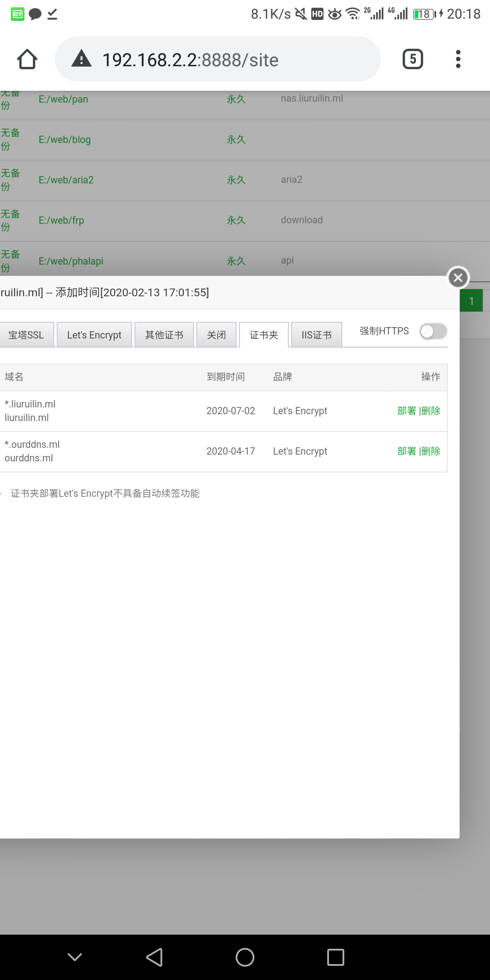Click 永久 expiry in the blog row
The image size is (490, 980).
pos(236,140)
